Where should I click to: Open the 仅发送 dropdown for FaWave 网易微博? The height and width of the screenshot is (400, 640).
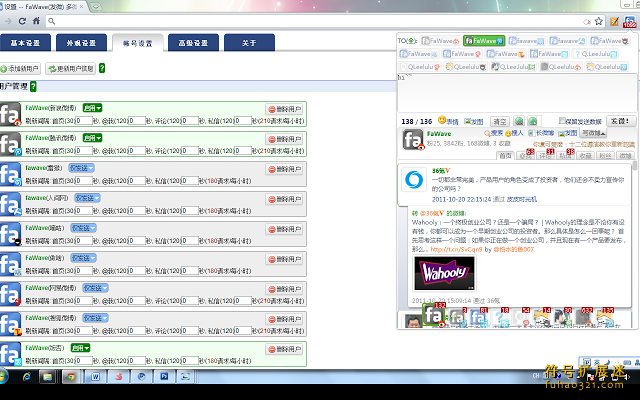tap(95, 288)
